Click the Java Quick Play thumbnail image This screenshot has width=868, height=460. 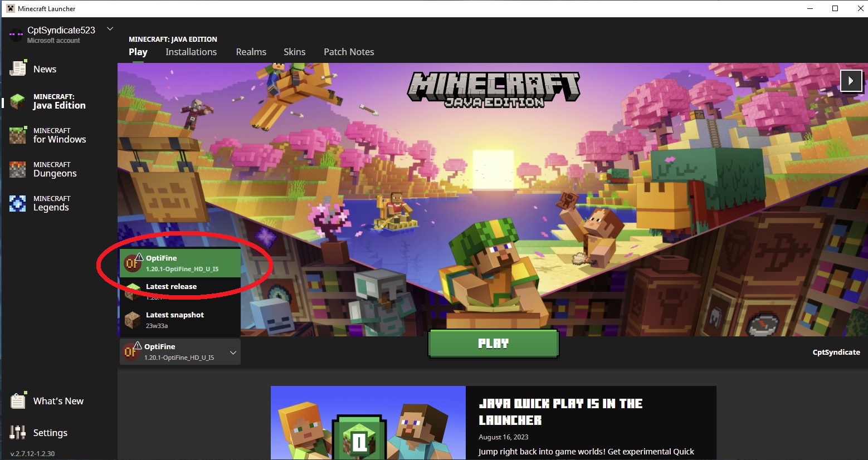368,422
